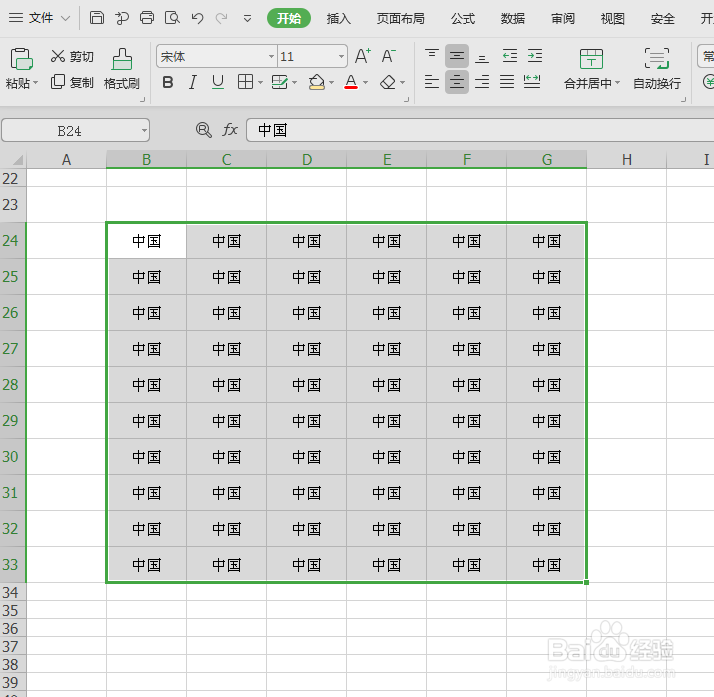
Task: Click the Print icon in quick toolbar
Action: coord(147,18)
